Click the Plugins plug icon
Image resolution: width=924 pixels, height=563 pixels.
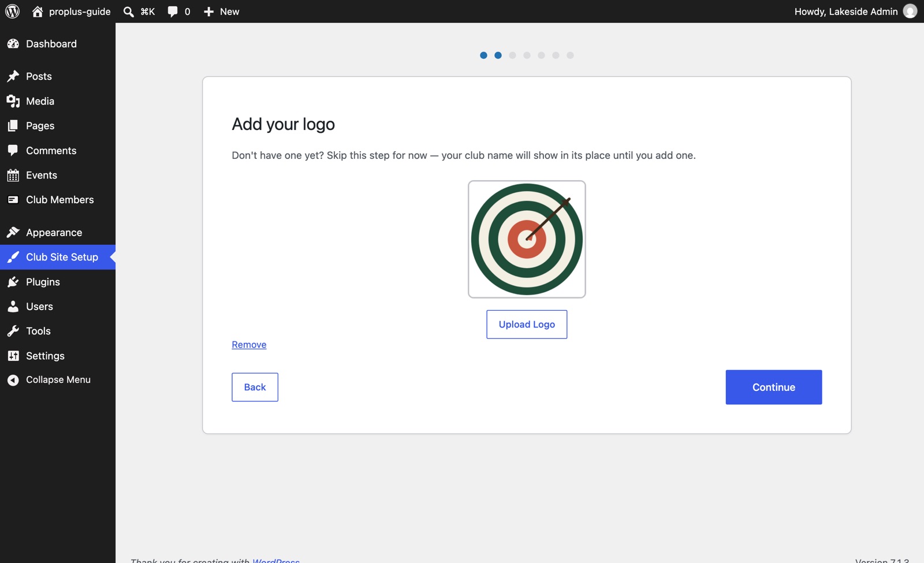(13, 282)
